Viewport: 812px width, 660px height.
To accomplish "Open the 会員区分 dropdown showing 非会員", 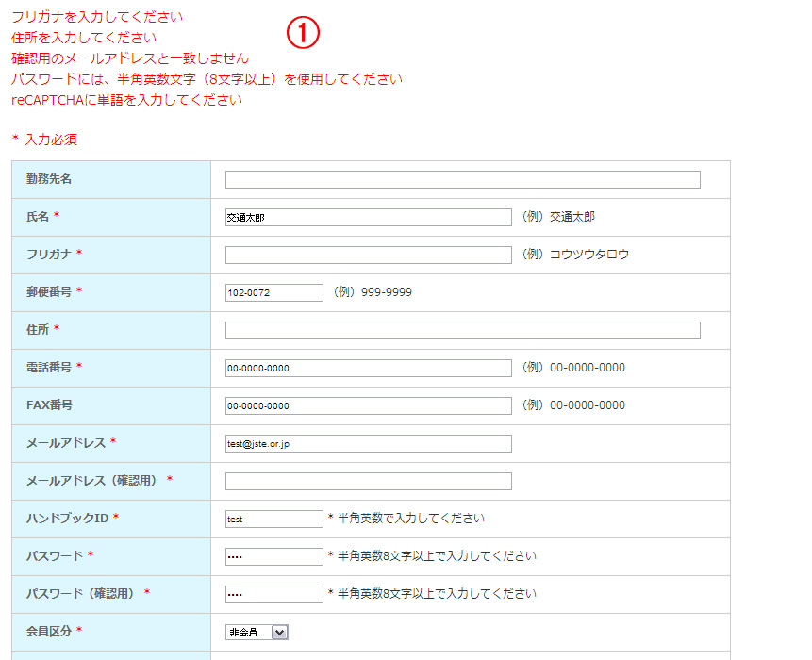I will (257, 633).
